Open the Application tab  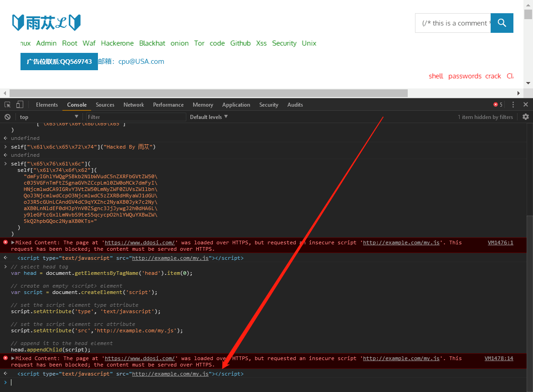click(x=236, y=105)
